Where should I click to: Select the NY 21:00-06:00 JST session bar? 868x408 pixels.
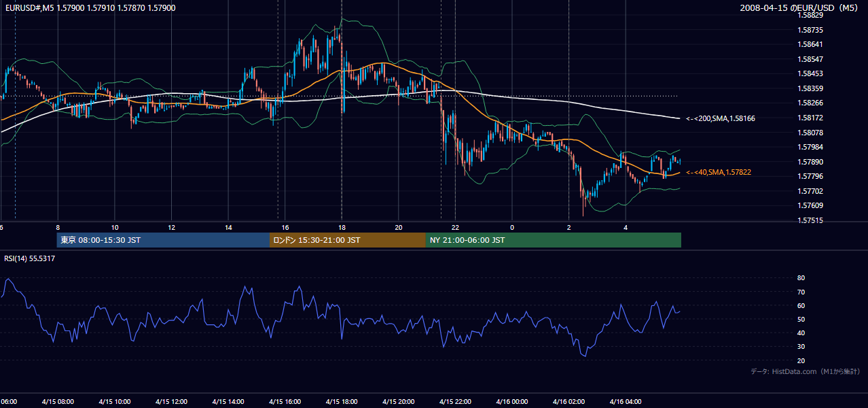554,240
